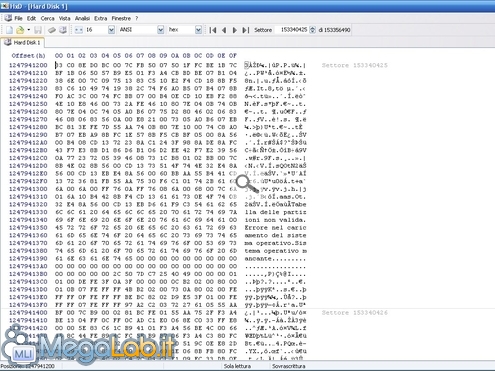This screenshot has height=371, width=495.
Task: Click the HxD title bar application icon
Action: 4,6
